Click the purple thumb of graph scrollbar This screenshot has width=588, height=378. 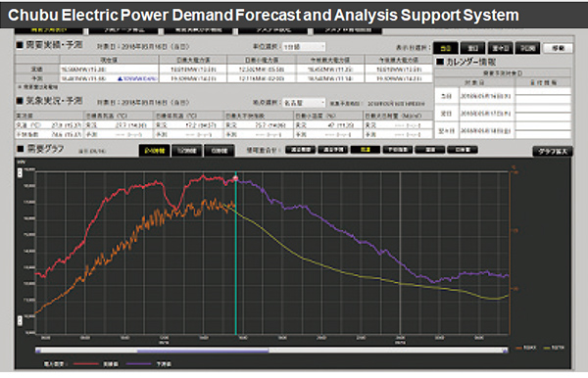pos(203,351)
